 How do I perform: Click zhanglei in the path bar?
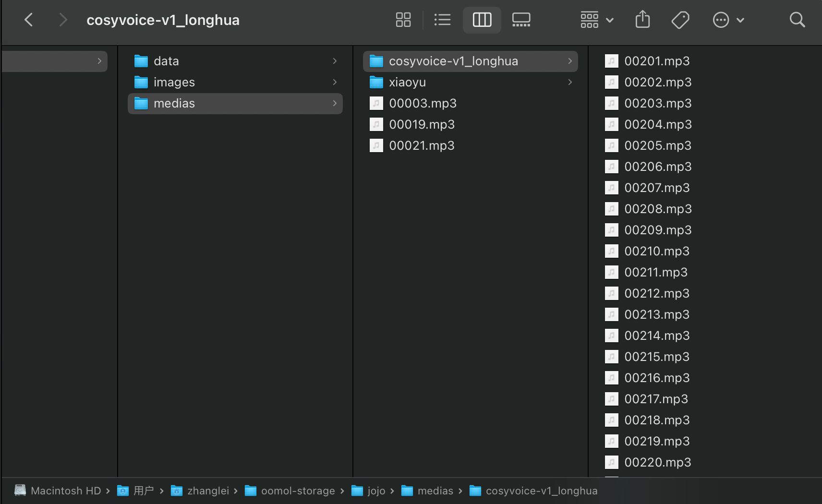coord(208,491)
